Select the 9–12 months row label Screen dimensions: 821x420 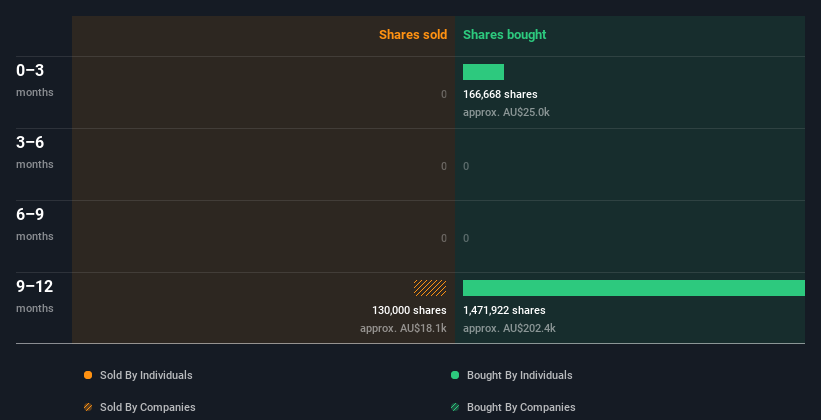pos(35,296)
